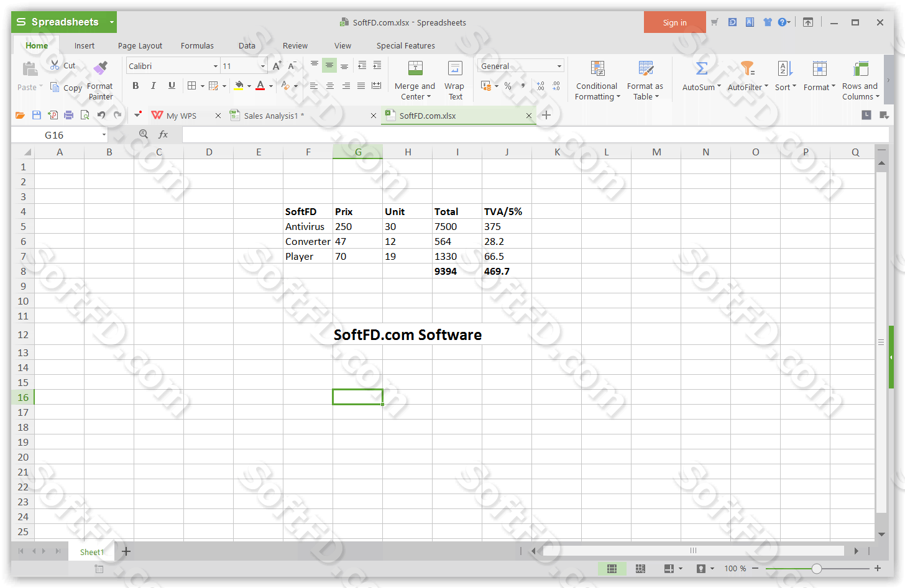Click in the formula bar input
Image resolution: width=905 pixels, height=588 pixels.
pyautogui.click(x=536, y=134)
